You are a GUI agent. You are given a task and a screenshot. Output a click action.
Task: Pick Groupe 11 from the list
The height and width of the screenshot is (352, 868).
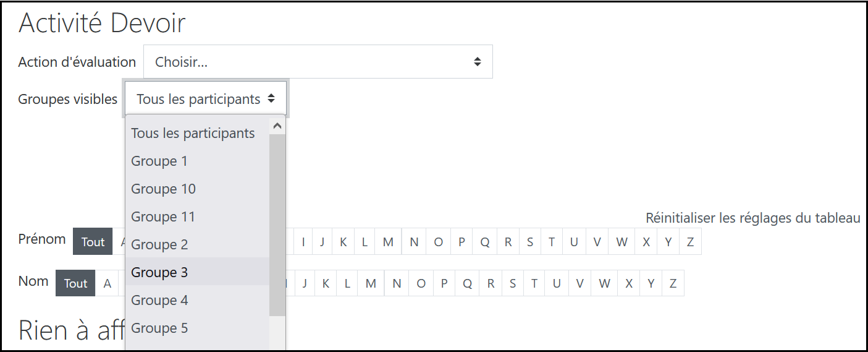[163, 217]
